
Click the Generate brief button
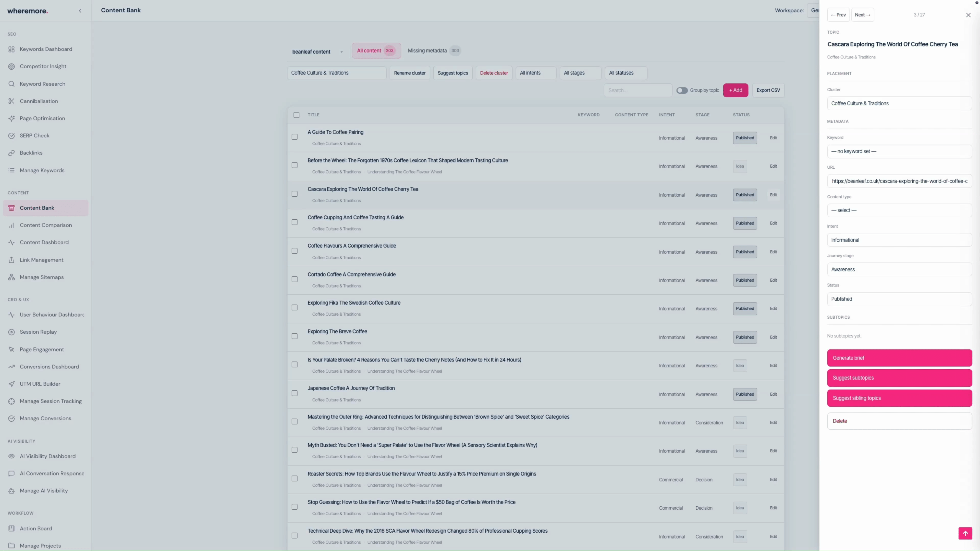click(x=899, y=358)
